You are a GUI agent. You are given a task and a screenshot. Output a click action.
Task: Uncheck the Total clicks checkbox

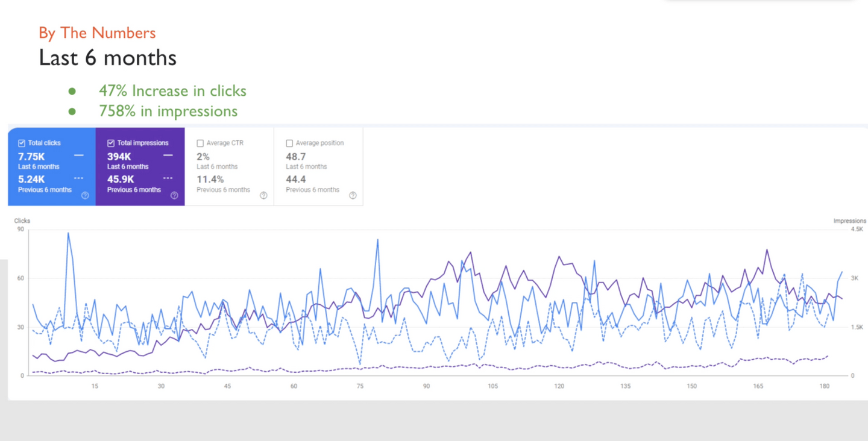pos(22,143)
